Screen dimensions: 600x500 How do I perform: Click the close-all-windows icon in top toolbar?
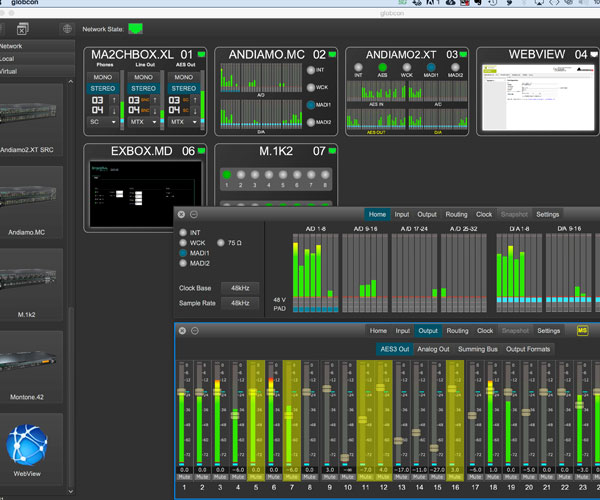pyautogui.click(x=23, y=29)
